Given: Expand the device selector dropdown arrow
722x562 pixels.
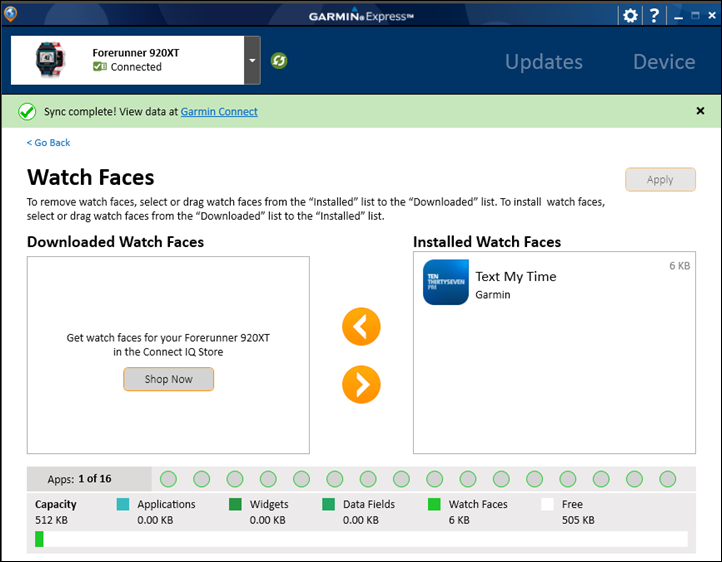Looking at the screenshot, I should (252, 60).
